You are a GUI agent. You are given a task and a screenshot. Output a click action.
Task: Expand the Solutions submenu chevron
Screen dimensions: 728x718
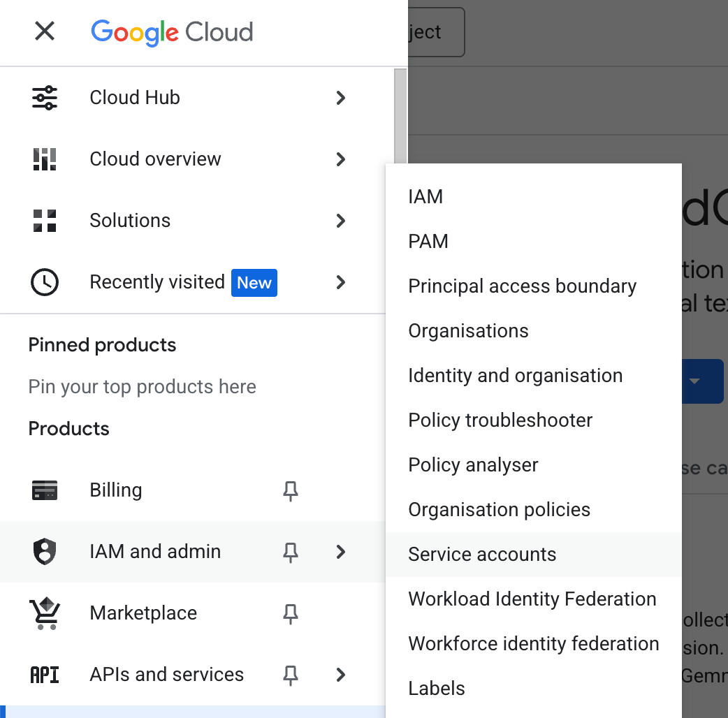click(x=341, y=221)
